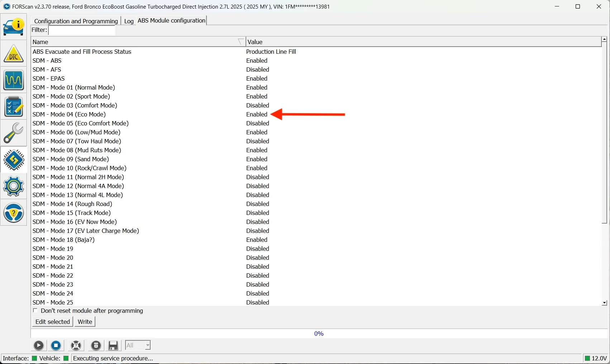Click the Save floppy disk icon
610x364 pixels.
pyautogui.click(x=114, y=345)
